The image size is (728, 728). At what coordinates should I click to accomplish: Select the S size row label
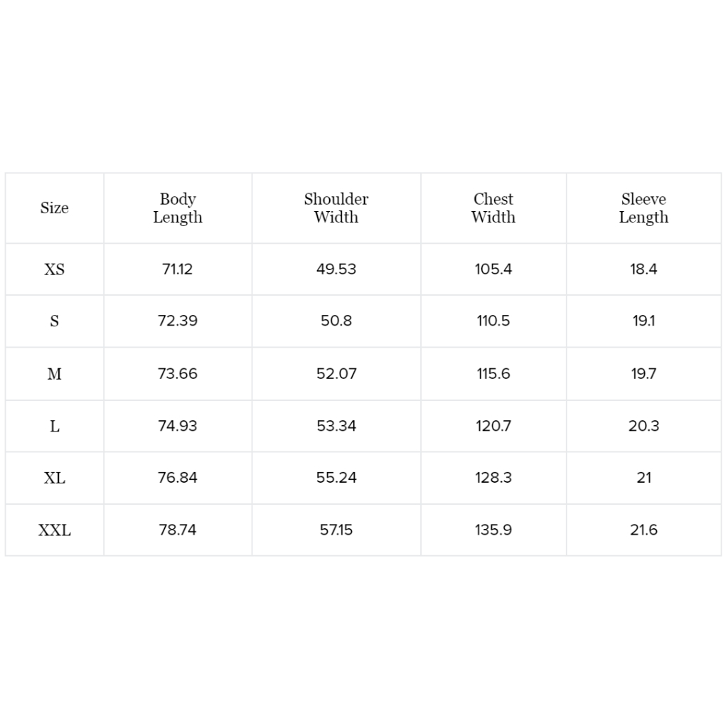54,321
